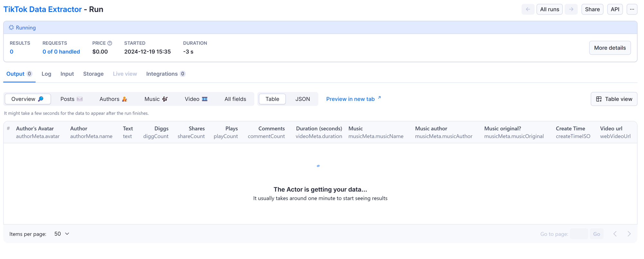Select the All fields view

[x=235, y=99]
